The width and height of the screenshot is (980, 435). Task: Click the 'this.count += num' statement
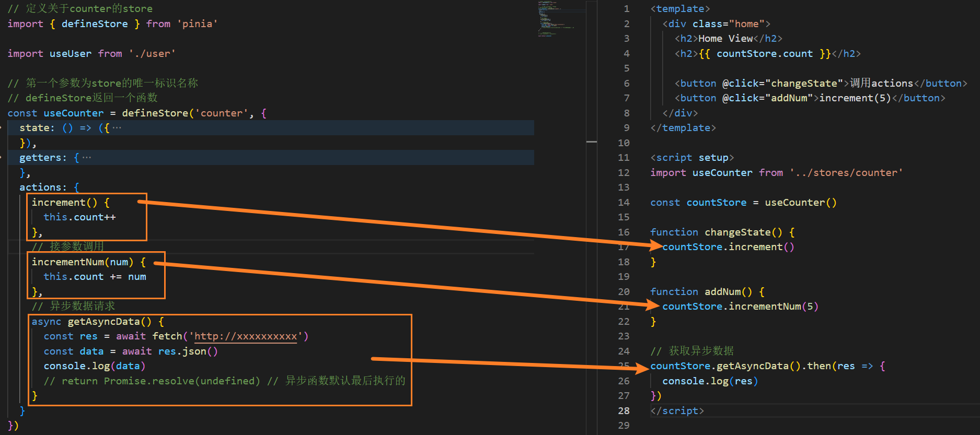click(95, 277)
